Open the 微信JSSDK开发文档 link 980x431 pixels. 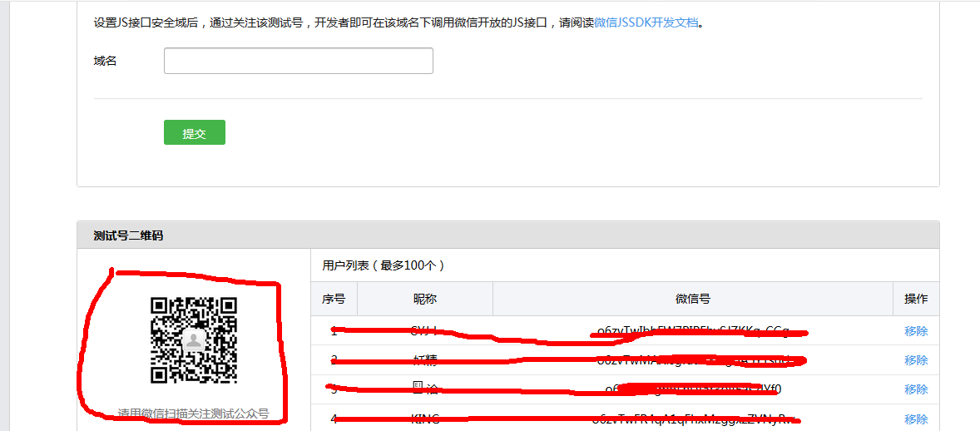pos(646,23)
